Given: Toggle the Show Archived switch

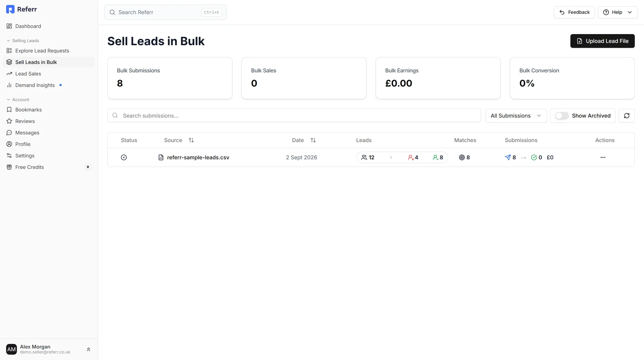Looking at the screenshot, I should [562, 116].
